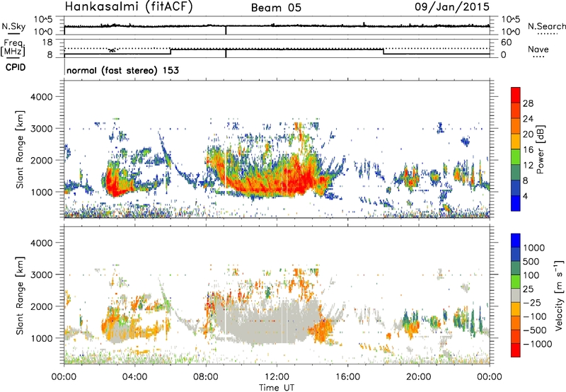Click the 'N.Sky' legend label

(13, 26)
